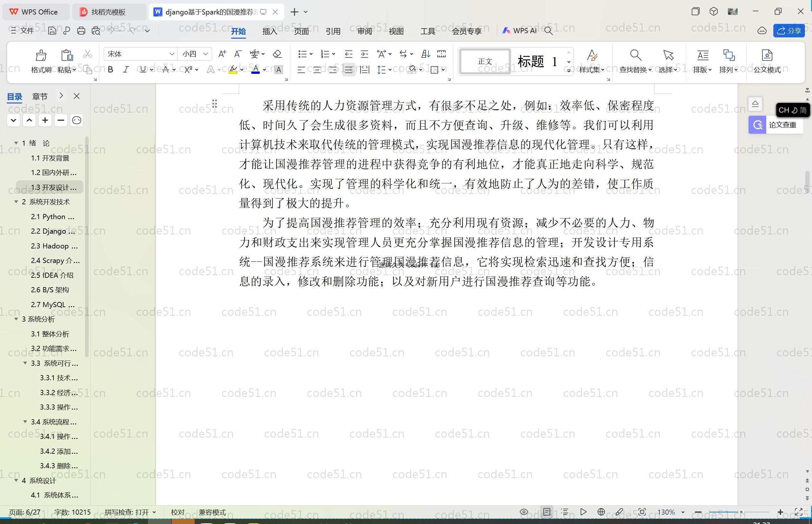Viewport: 812px width, 524px height.
Task: Click the Styles set icon
Action: tap(592, 55)
